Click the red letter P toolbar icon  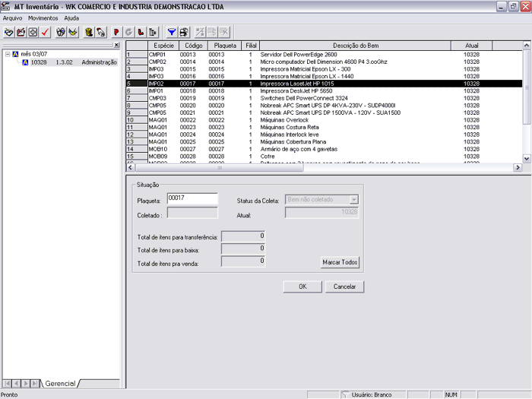pos(116,32)
